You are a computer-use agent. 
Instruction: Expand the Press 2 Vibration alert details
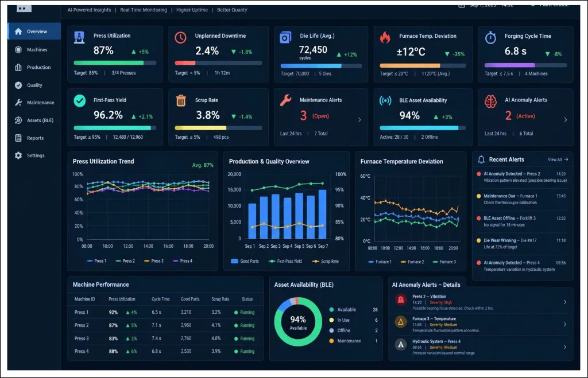(565, 302)
